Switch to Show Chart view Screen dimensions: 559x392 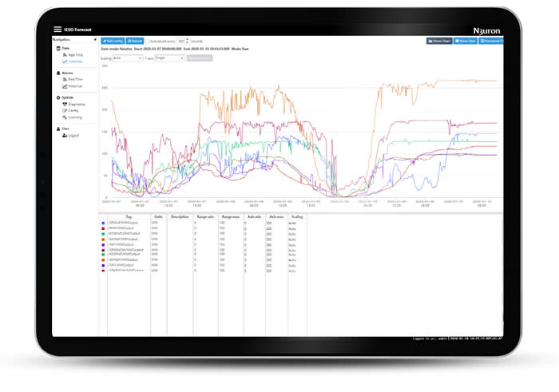click(439, 40)
